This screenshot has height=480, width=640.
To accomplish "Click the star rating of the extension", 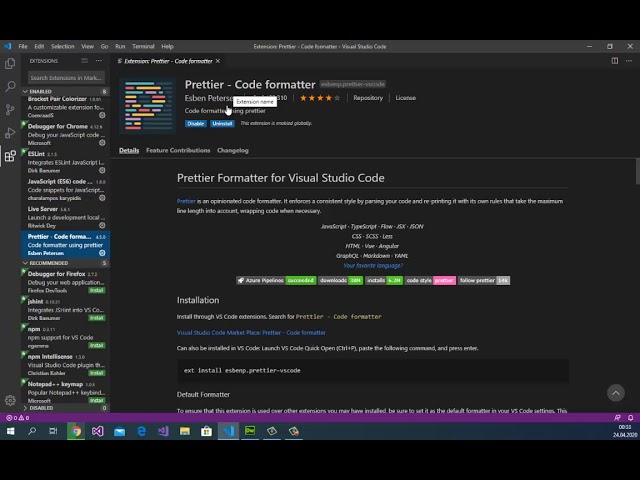I will [320, 98].
